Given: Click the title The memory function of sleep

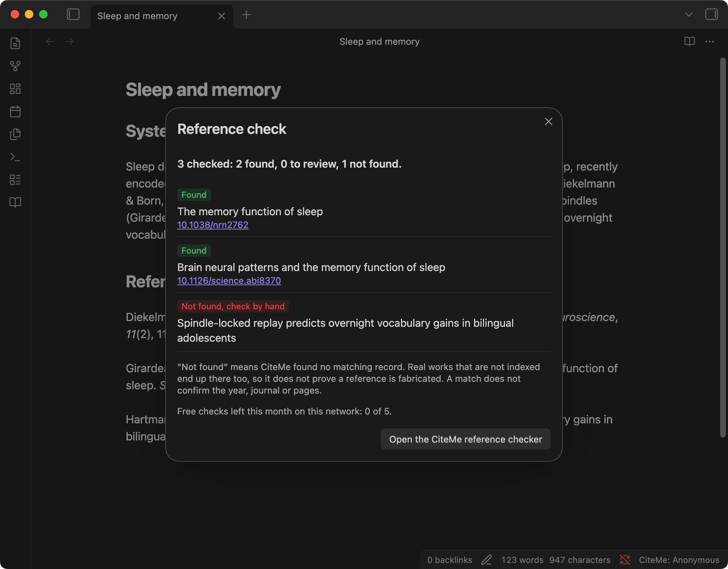Looking at the screenshot, I should click(x=250, y=212).
